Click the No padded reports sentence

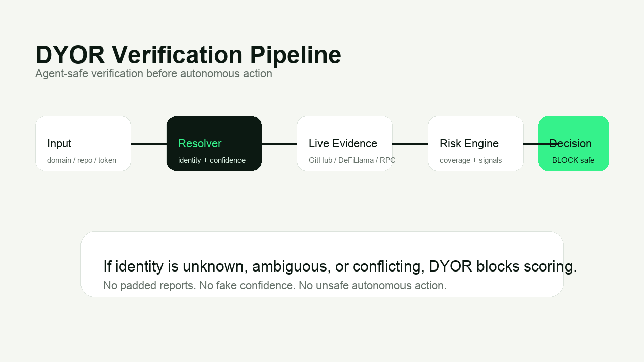(x=275, y=286)
